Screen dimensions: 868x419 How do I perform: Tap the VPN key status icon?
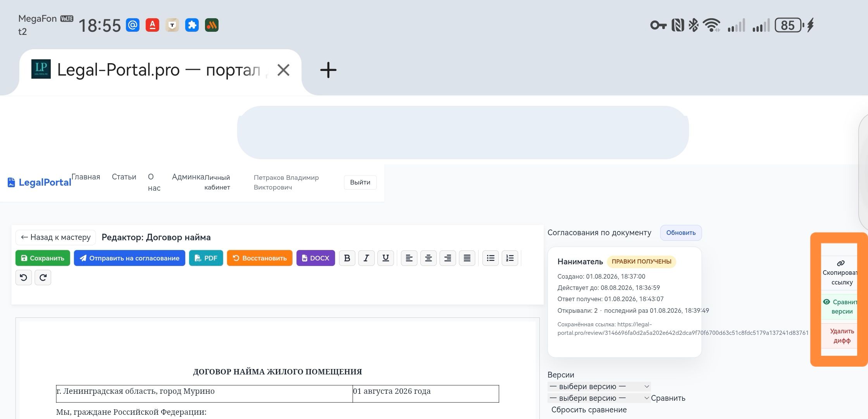(658, 25)
